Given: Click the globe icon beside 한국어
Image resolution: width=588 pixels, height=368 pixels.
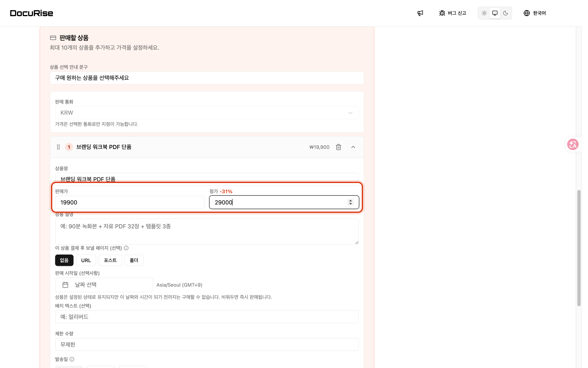Looking at the screenshot, I should coord(527,13).
